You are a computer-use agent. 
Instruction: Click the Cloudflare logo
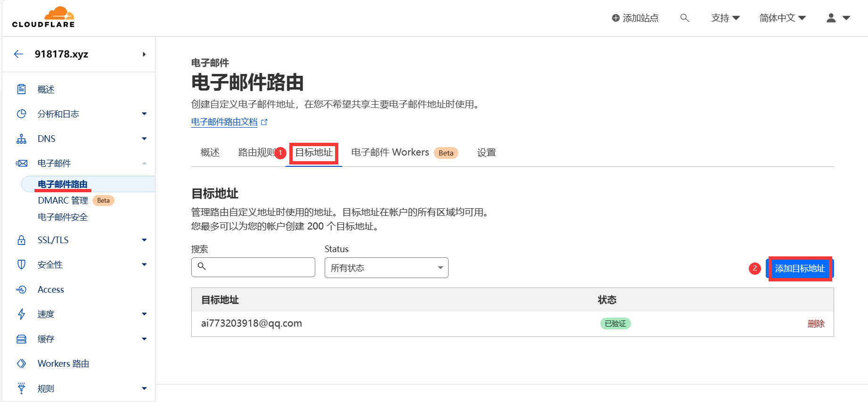(x=43, y=17)
